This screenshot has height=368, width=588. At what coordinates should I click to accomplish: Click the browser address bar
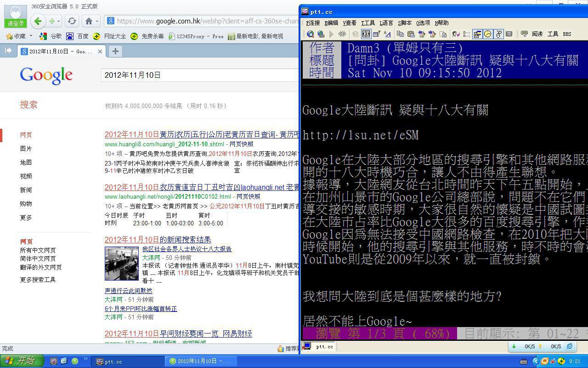point(202,21)
